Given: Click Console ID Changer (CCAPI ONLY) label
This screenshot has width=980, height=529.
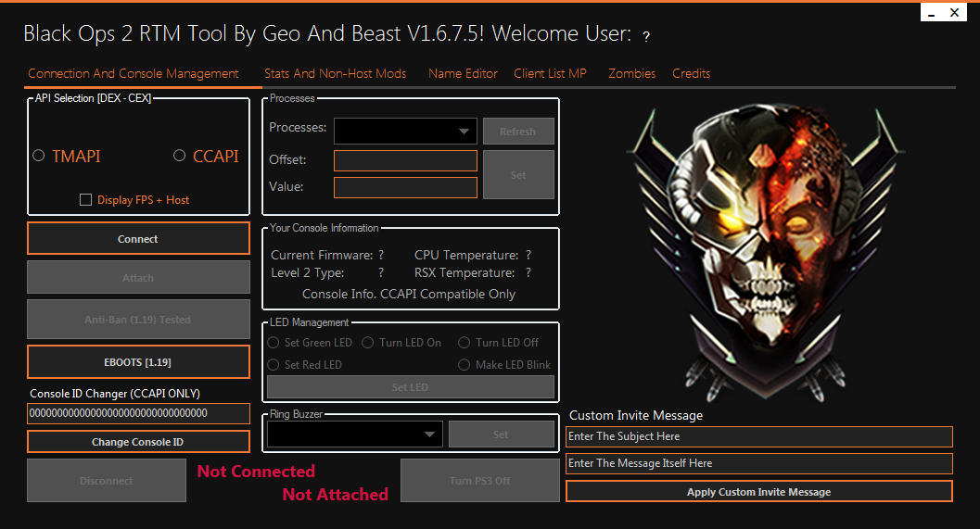Looking at the screenshot, I should tap(115, 394).
